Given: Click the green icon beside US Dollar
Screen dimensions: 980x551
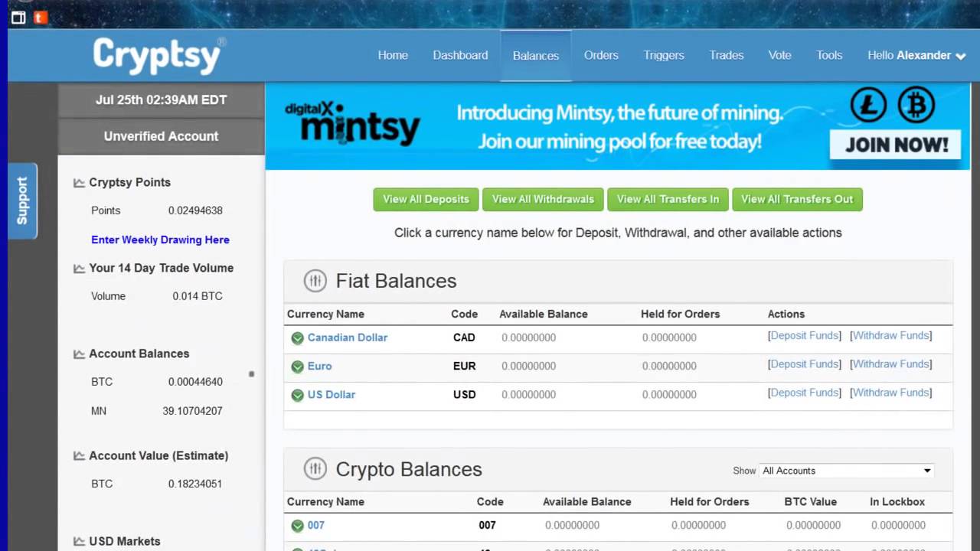Looking at the screenshot, I should [297, 396].
